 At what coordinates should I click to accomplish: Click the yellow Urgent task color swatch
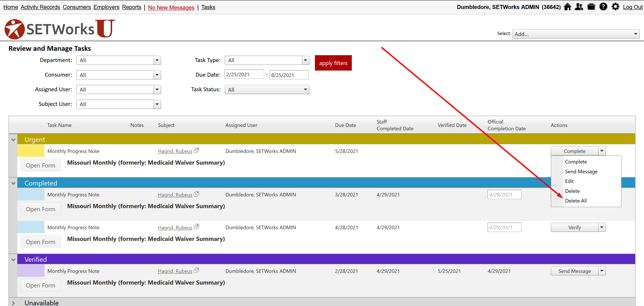[x=31, y=151]
